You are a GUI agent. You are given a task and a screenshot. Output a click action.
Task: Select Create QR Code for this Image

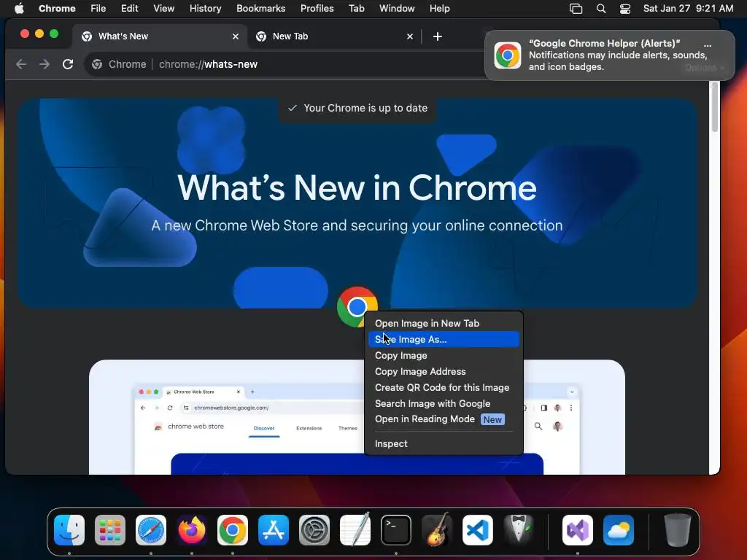pos(444,388)
